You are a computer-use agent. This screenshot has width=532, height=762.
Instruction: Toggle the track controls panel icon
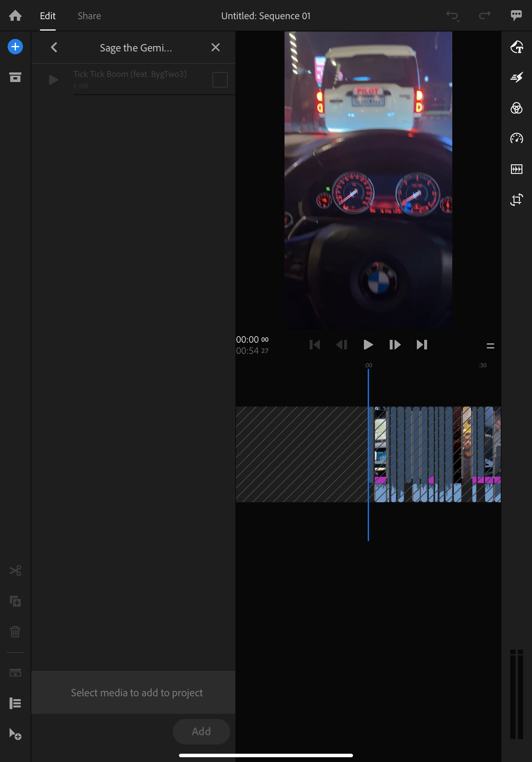click(x=15, y=672)
